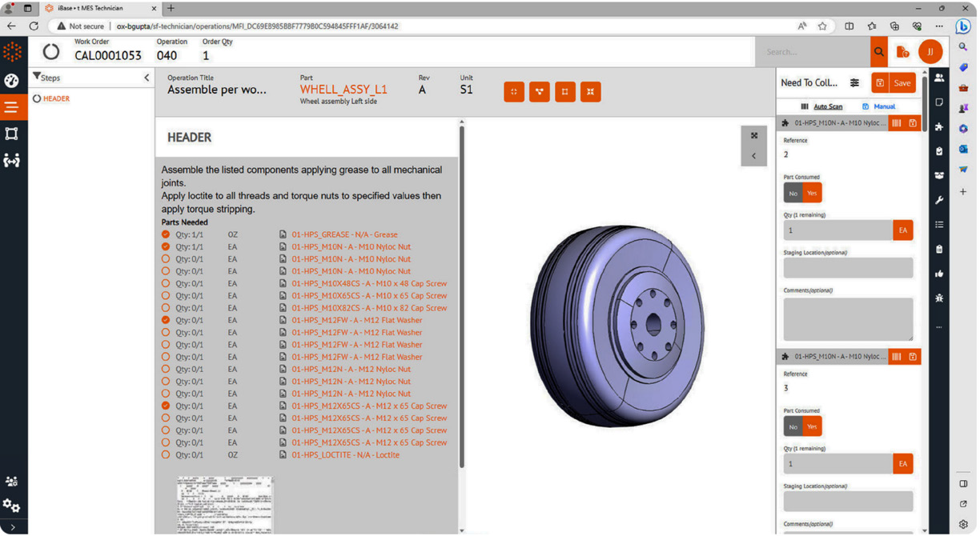Open the 01-HPS_LOCTITE - N/A - Loctite link

(x=345, y=454)
